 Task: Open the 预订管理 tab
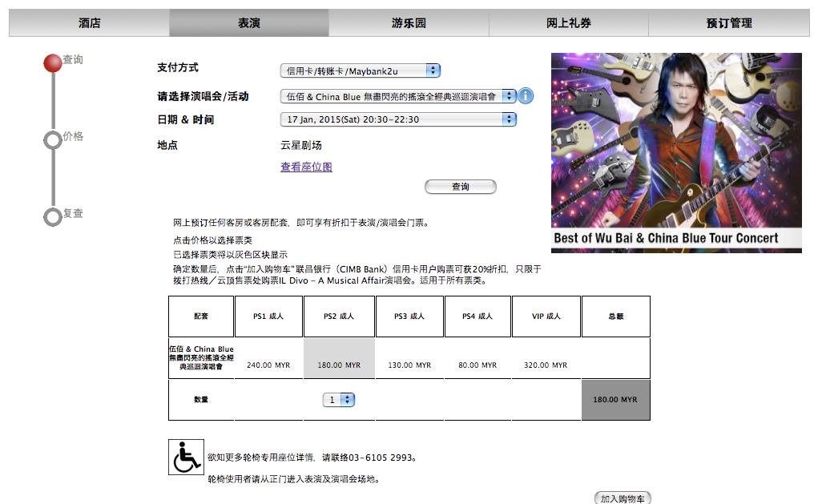[x=729, y=22]
